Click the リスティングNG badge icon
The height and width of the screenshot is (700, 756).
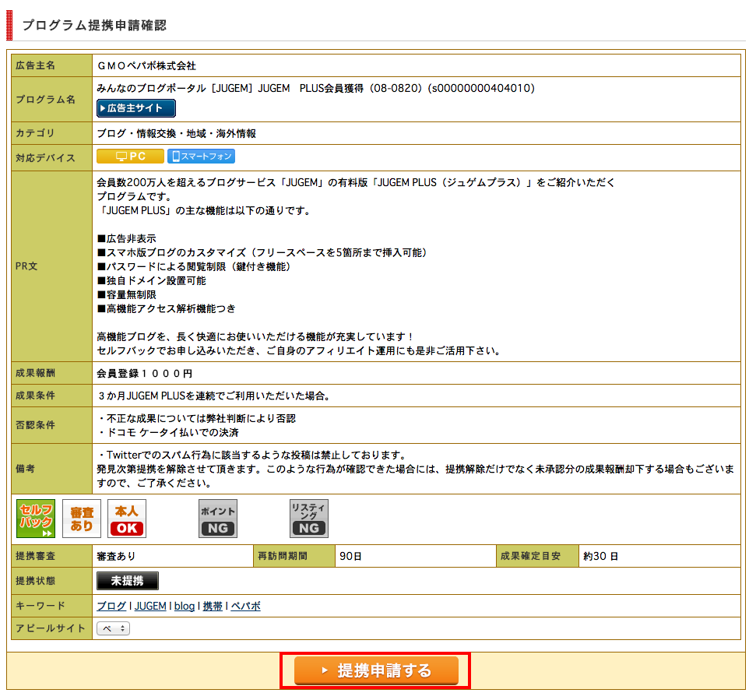(309, 519)
